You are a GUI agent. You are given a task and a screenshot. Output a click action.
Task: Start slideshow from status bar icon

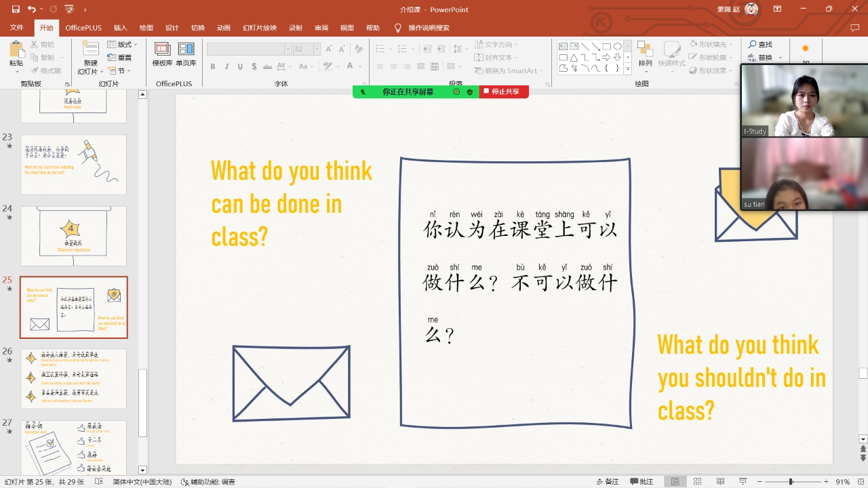click(x=743, y=482)
